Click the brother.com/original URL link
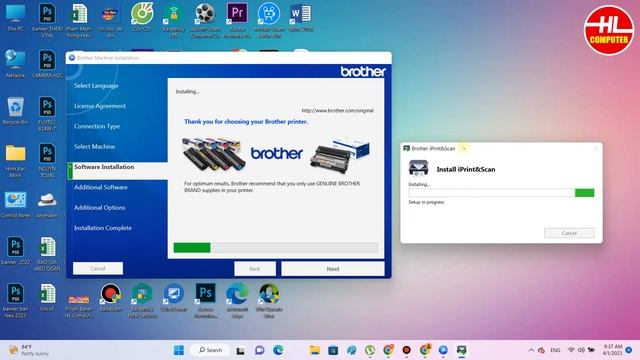The height and width of the screenshot is (360, 640). [x=338, y=111]
